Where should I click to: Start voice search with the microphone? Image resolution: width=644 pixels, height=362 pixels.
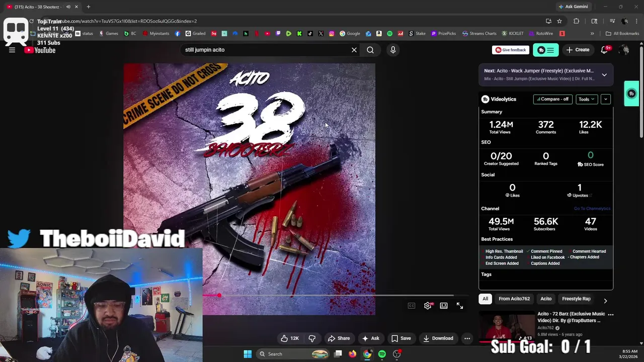[393, 50]
